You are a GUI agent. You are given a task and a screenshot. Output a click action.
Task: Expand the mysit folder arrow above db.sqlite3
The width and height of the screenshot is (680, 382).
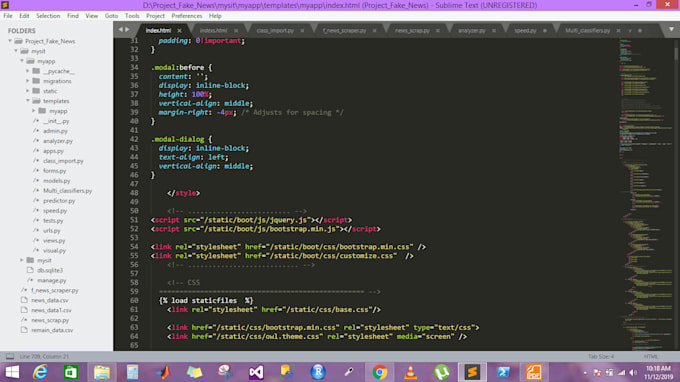[x=22, y=260]
